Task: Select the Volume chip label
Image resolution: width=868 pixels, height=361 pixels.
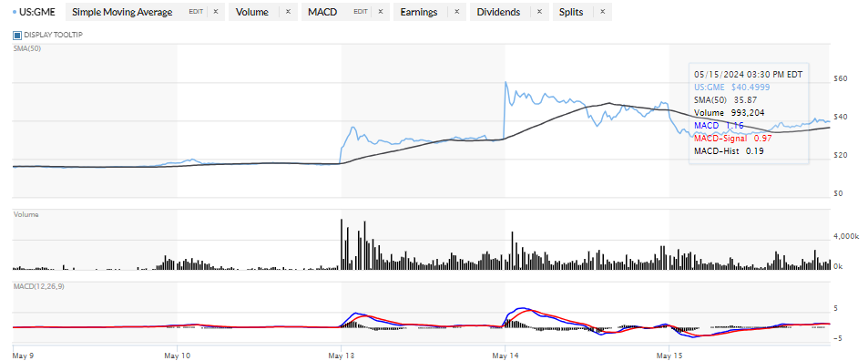Action: click(x=252, y=12)
